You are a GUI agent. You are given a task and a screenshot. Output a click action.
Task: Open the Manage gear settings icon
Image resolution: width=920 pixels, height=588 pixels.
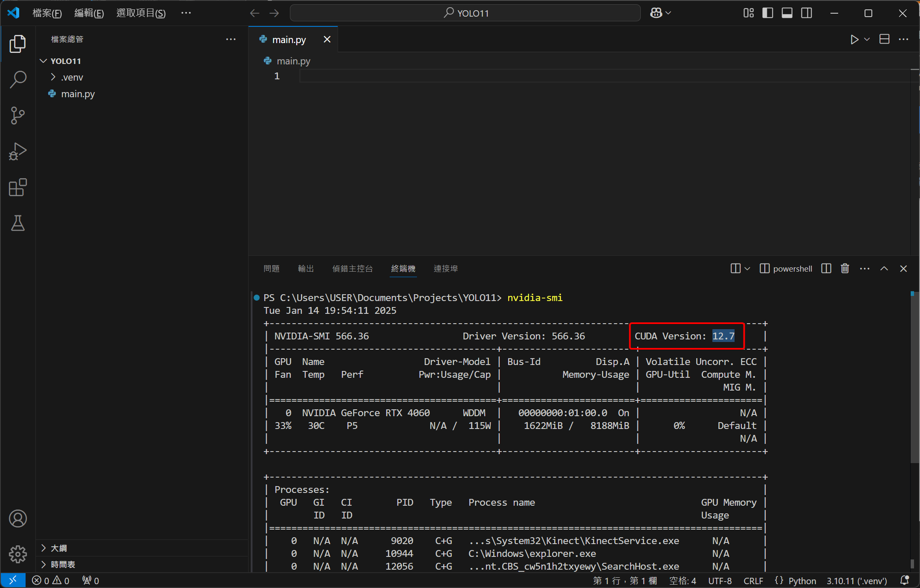click(x=18, y=554)
